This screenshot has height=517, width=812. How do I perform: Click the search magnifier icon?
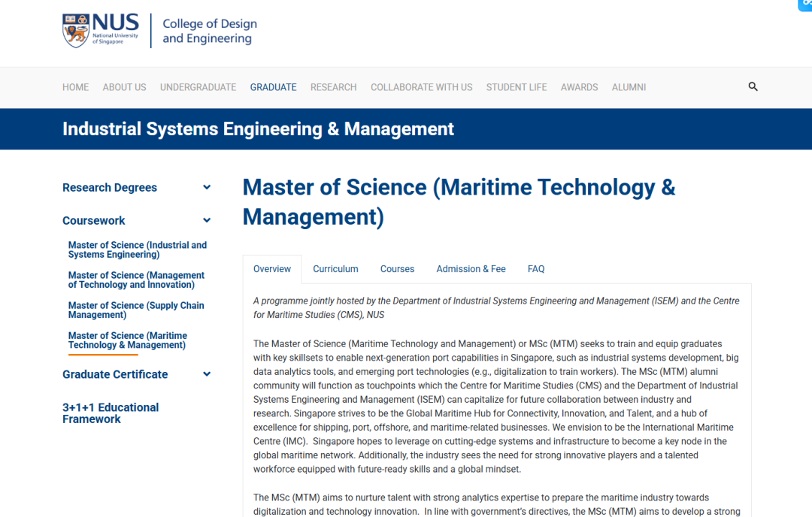coord(753,87)
